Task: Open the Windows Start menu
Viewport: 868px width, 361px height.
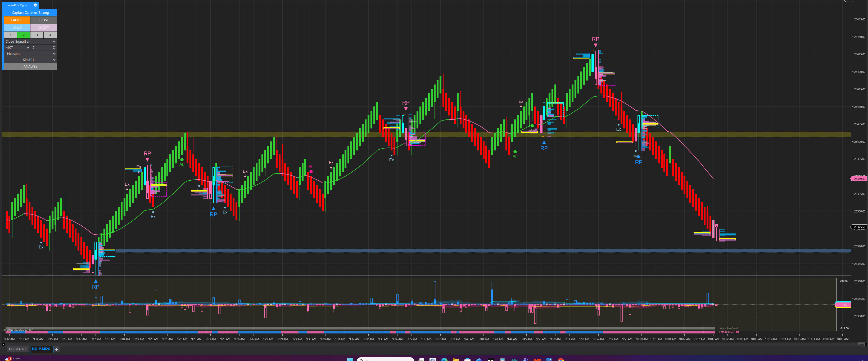Action: (350, 360)
